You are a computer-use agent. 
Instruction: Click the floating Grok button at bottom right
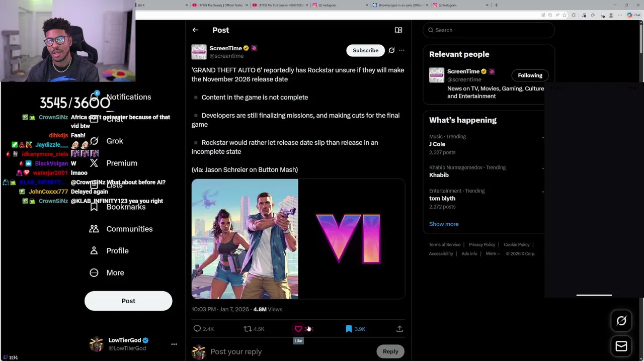[621, 321]
